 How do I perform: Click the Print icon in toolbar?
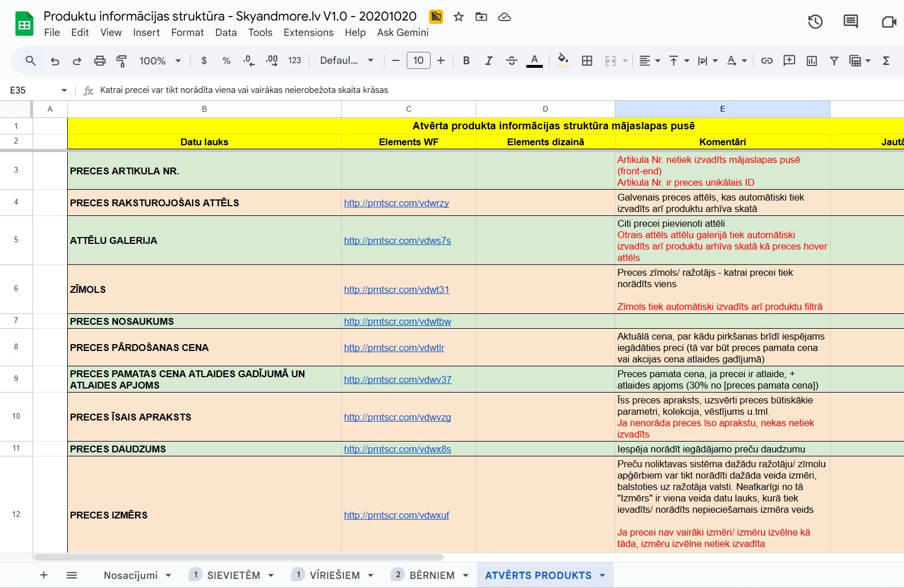click(100, 61)
